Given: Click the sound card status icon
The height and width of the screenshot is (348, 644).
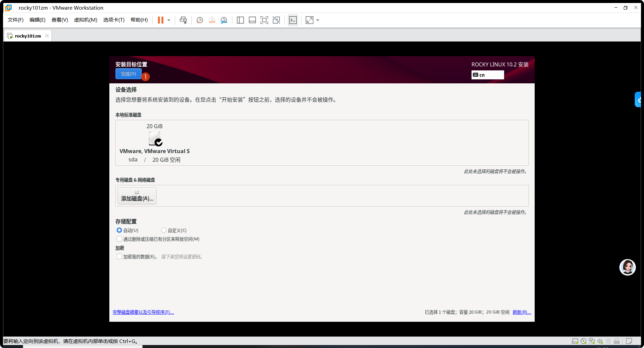Looking at the screenshot, I should [600, 341].
